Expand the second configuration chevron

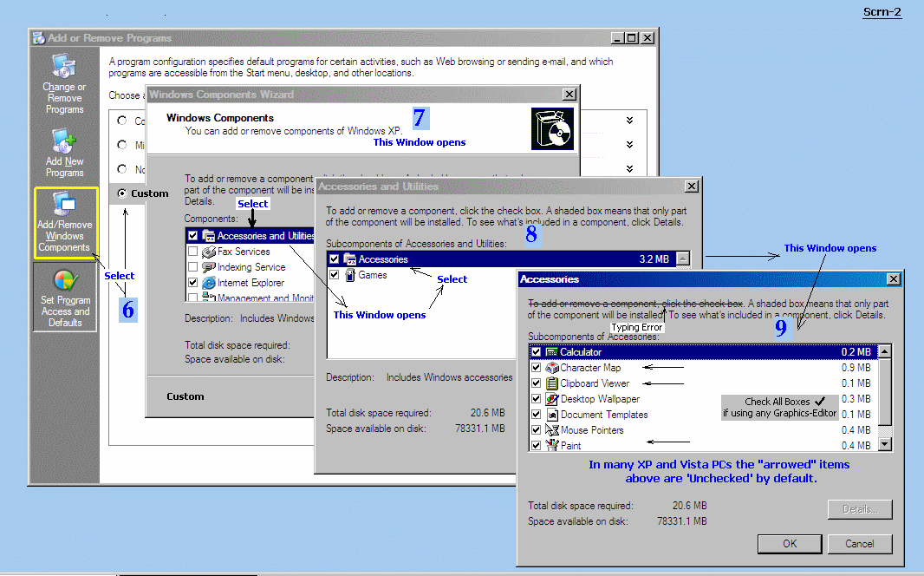(x=629, y=145)
